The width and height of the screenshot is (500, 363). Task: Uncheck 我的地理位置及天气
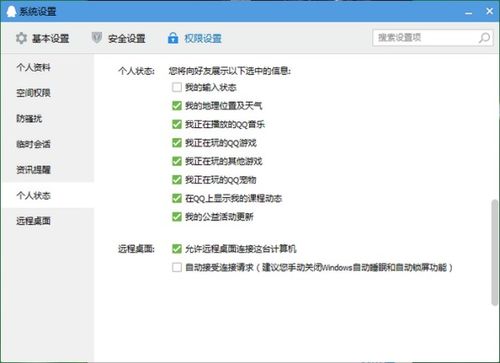click(x=177, y=106)
